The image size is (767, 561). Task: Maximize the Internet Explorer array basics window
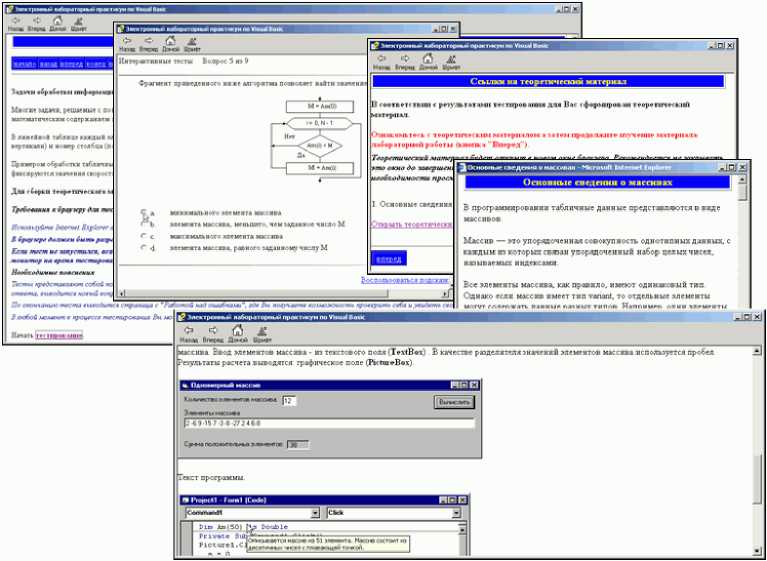pos(732,167)
